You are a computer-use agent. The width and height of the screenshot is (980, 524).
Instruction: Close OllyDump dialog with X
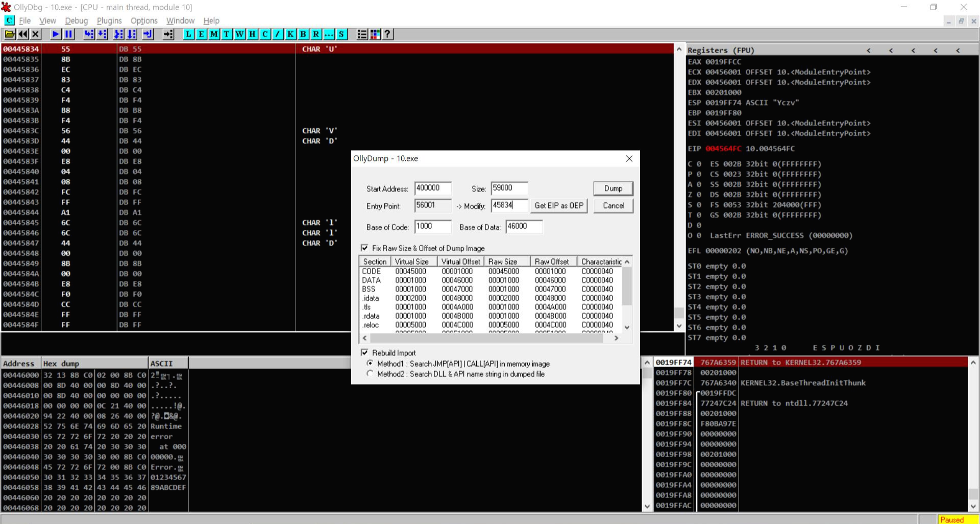click(629, 158)
